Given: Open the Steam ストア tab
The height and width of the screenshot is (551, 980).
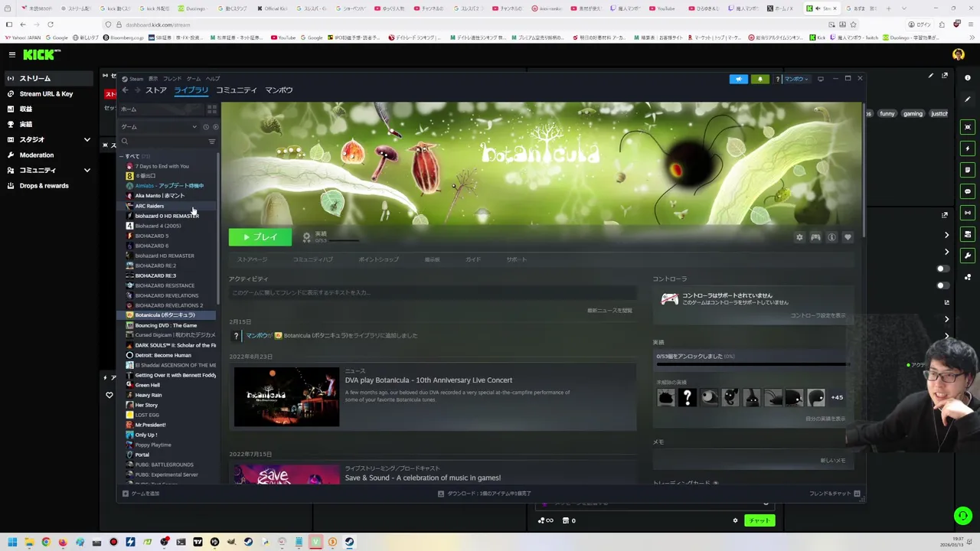Looking at the screenshot, I should [155, 90].
